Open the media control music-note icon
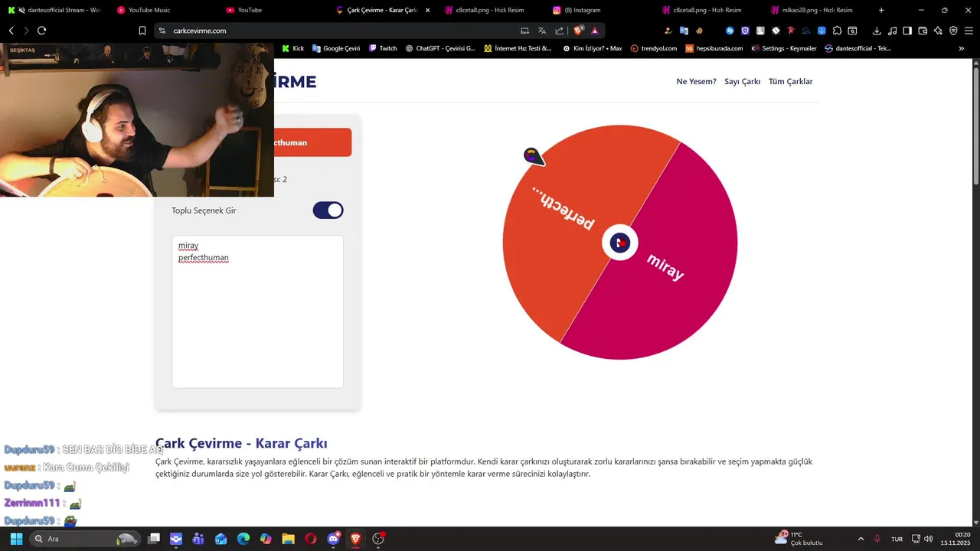The image size is (980, 551). click(892, 31)
